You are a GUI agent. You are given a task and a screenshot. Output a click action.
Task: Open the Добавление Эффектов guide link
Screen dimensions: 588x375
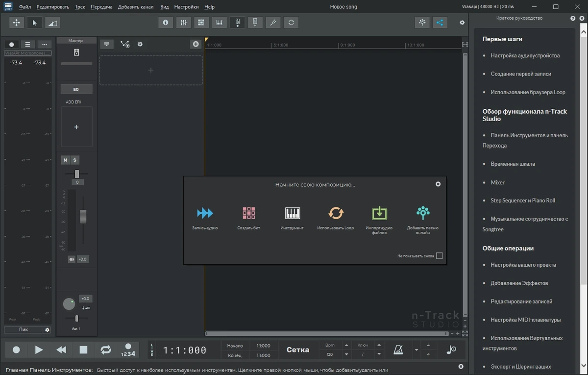[519, 283]
